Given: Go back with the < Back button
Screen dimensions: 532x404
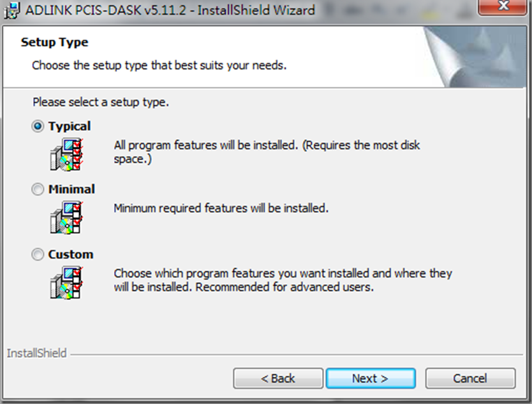Looking at the screenshot, I should coord(278,378).
